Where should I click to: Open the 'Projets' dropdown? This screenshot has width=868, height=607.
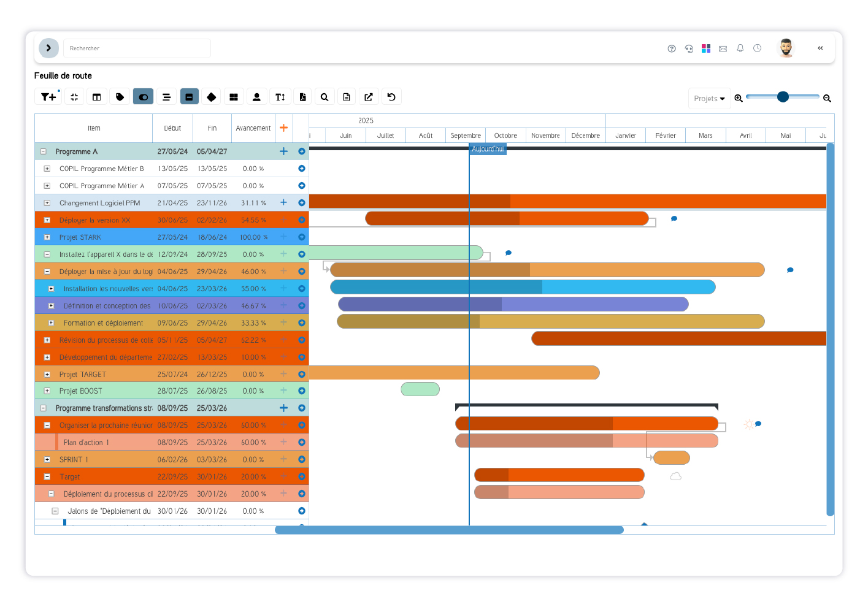coord(709,98)
